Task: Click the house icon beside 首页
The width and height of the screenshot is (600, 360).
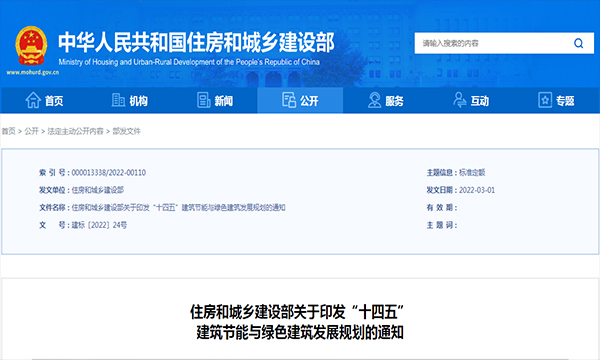Action: point(33,100)
